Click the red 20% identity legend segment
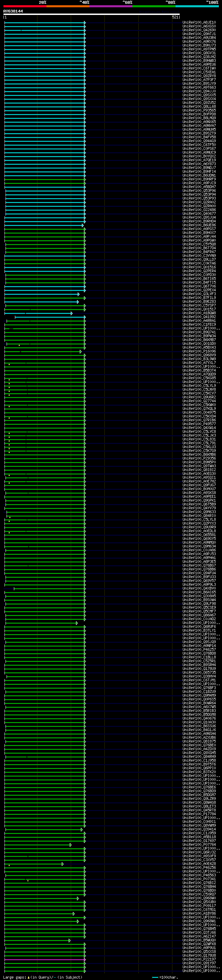 [x=25, y=6]
